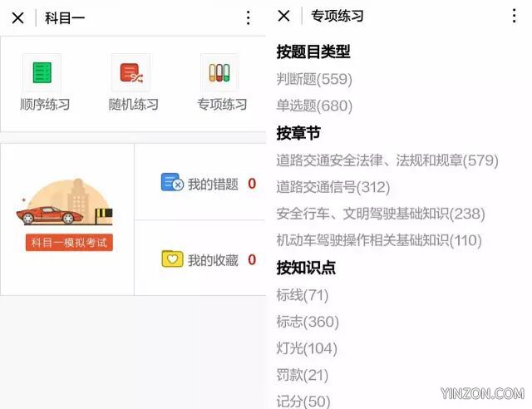The width and height of the screenshot is (532, 409).
Task: Open 判断题(559) practice
Action: tap(314, 79)
